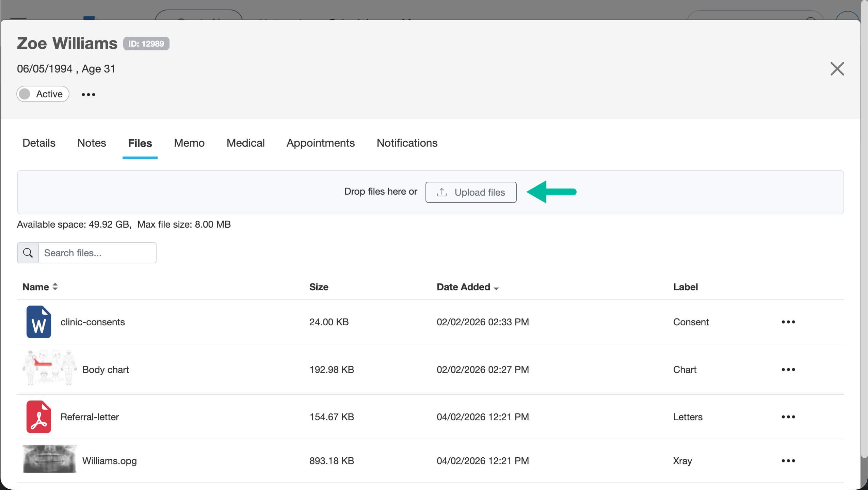The height and width of the screenshot is (490, 868).
Task: Select the Notifications tab
Action: (406, 143)
